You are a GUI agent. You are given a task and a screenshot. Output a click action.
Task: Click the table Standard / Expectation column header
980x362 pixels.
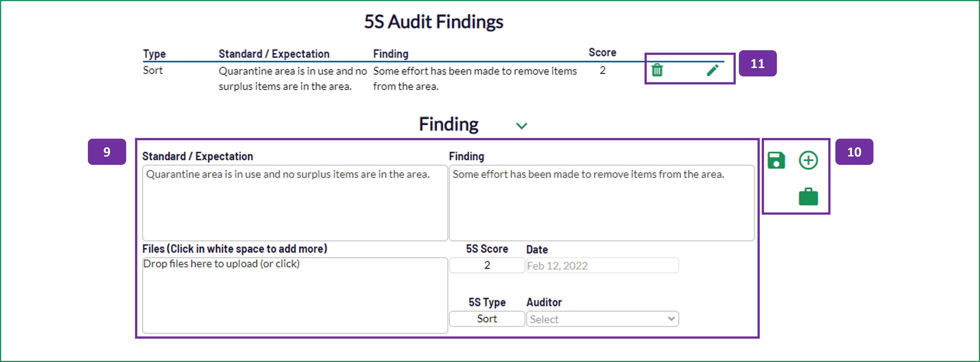(274, 54)
